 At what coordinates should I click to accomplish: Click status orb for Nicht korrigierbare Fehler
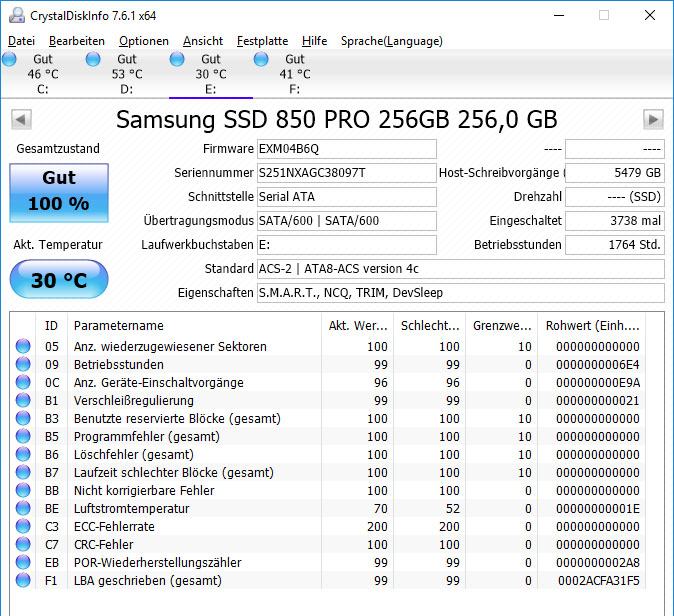[23, 490]
